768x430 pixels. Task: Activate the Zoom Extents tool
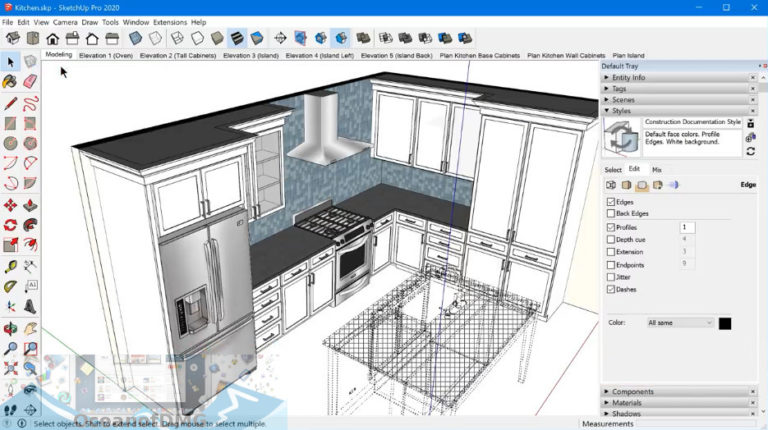tap(10, 368)
